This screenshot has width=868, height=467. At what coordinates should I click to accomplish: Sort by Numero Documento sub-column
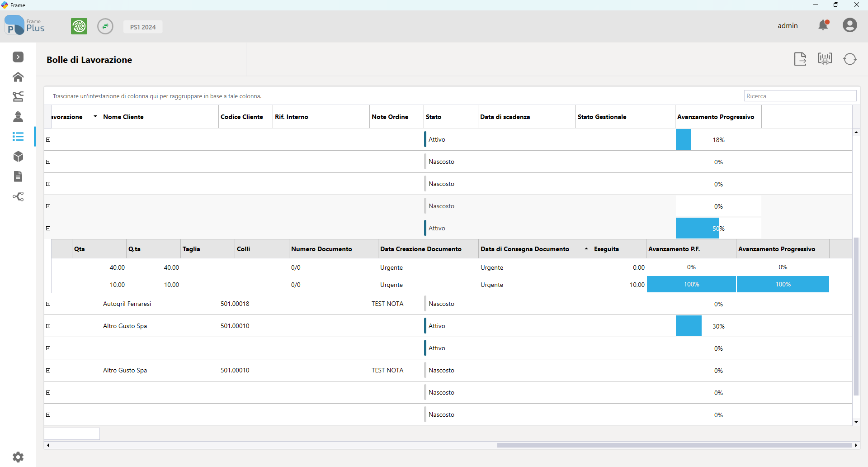[334, 249]
